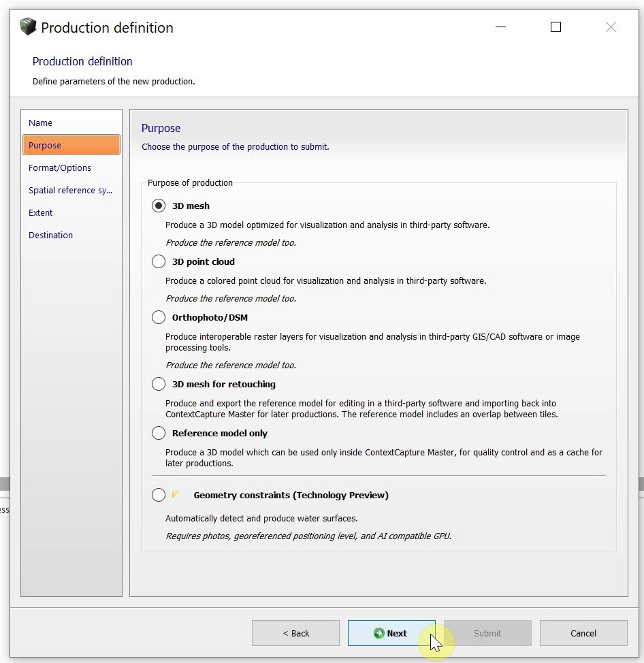Viewport: 644px width, 663px height.
Task: Click the ContextCapture app icon in title bar
Action: click(27, 27)
